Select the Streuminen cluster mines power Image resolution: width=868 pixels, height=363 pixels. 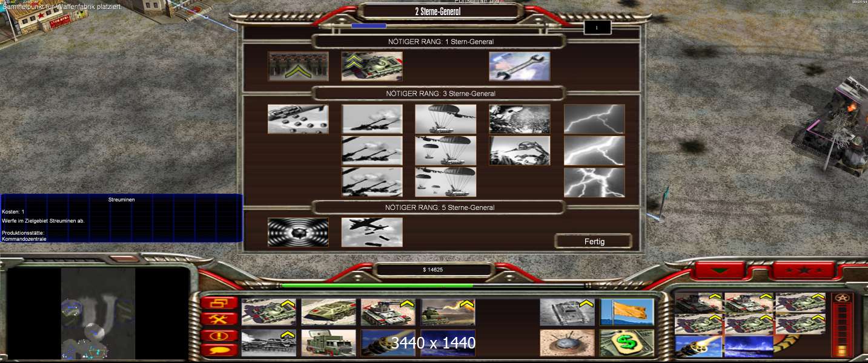click(298, 119)
